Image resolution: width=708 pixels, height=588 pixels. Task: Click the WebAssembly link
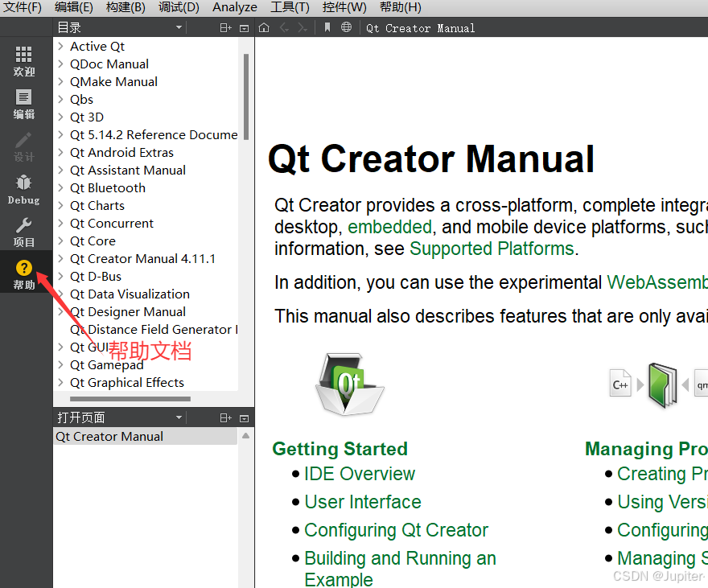pos(657,282)
